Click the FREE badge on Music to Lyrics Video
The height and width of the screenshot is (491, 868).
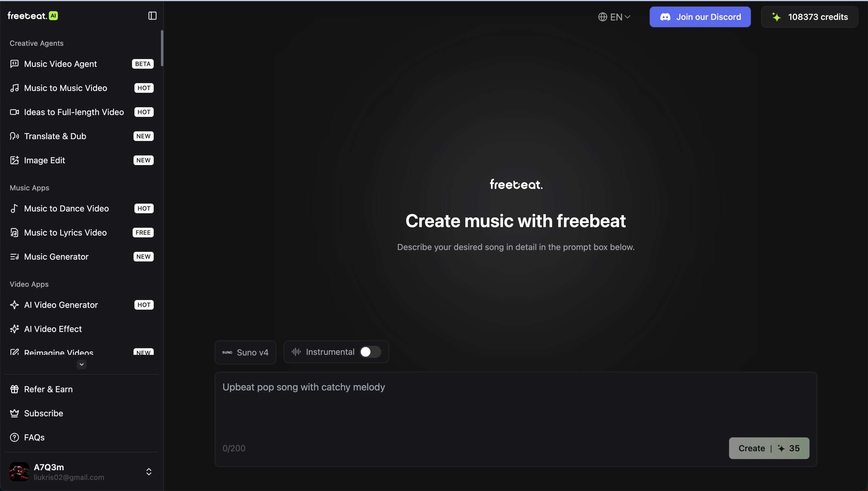click(143, 233)
